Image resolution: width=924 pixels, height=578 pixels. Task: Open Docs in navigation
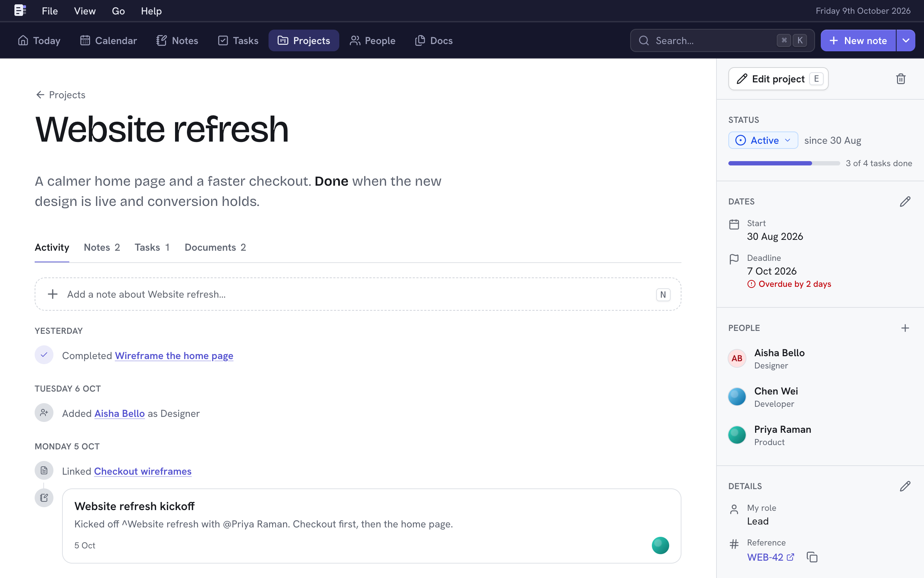[434, 40]
